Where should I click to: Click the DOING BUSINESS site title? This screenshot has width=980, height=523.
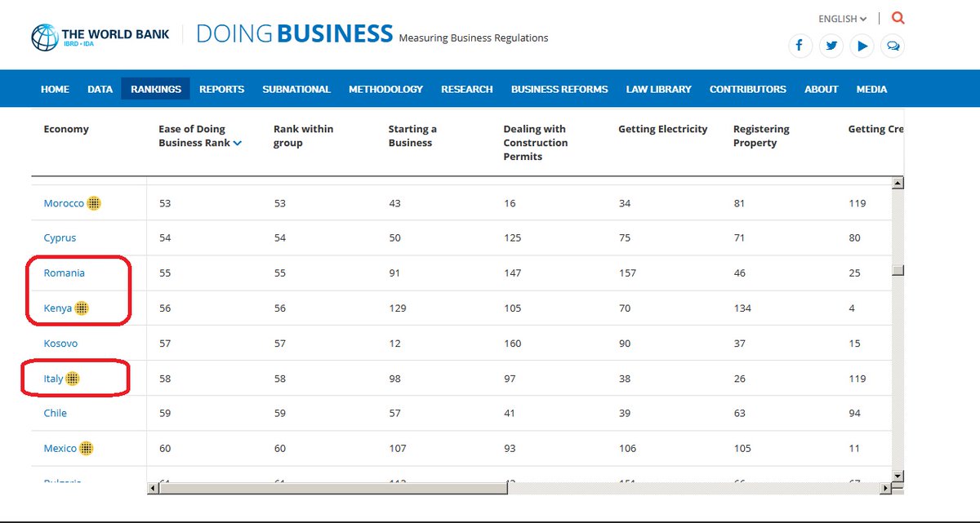(x=294, y=33)
